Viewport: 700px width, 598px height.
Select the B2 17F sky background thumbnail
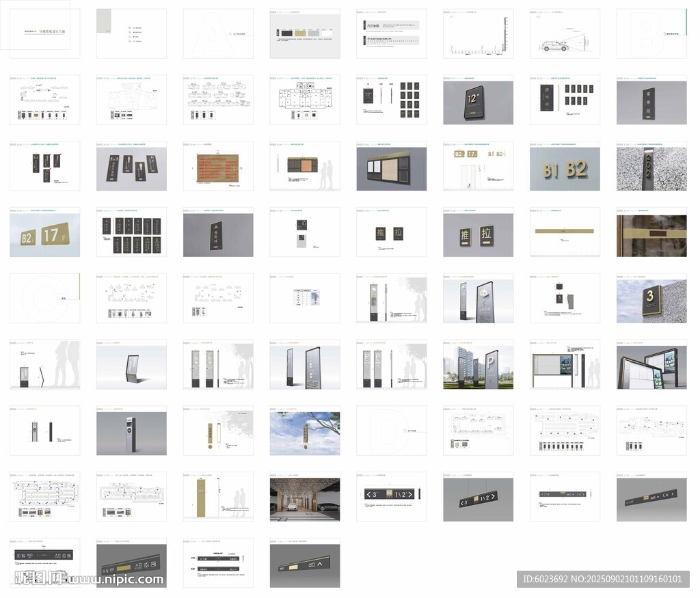(x=44, y=232)
